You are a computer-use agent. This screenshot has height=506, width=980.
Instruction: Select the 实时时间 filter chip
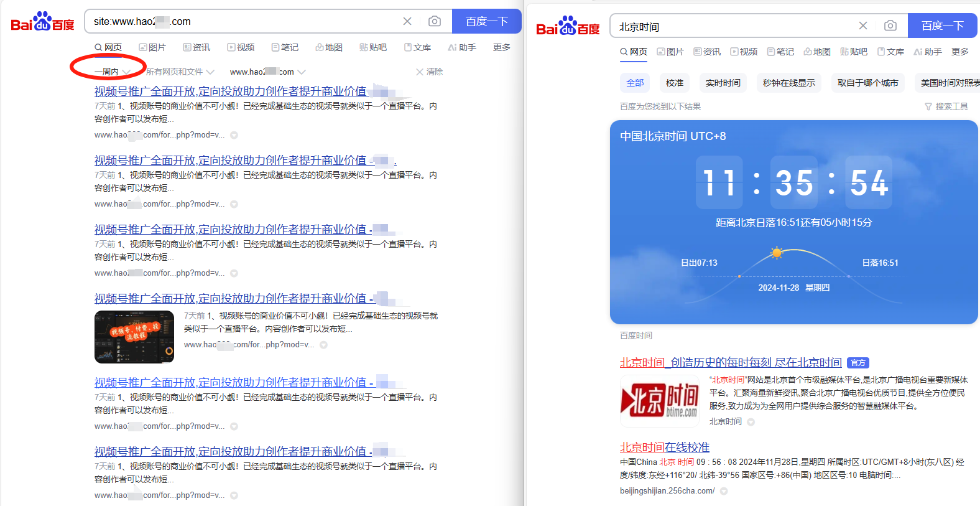click(x=723, y=83)
